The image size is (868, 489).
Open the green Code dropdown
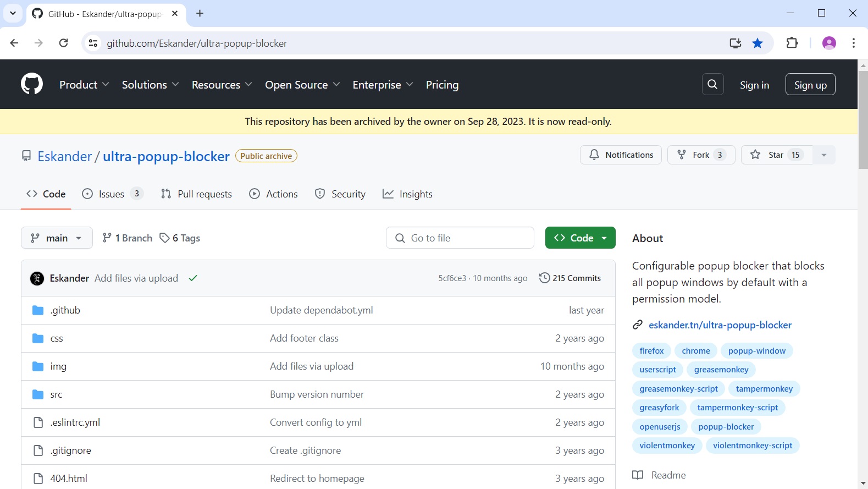click(x=580, y=238)
